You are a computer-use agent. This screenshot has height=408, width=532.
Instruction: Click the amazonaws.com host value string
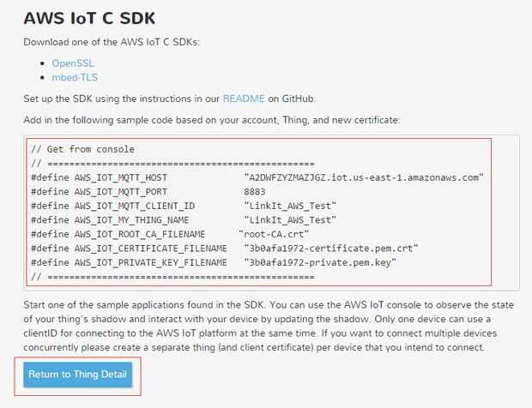tap(365, 177)
